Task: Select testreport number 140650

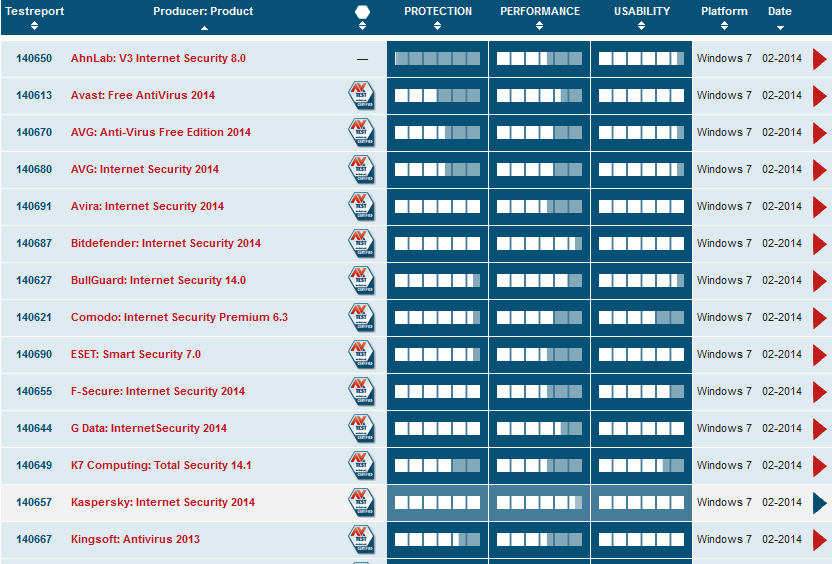Action: point(34,58)
